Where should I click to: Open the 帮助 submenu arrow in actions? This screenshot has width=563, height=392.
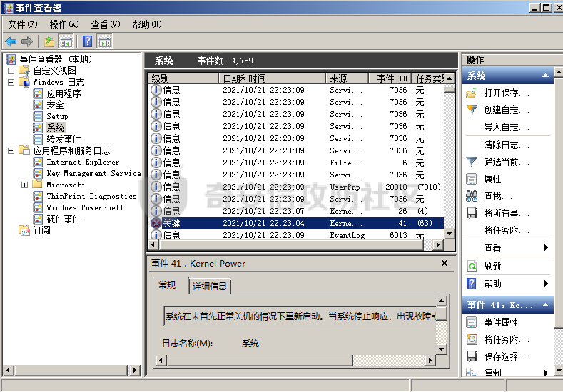pos(546,284)
